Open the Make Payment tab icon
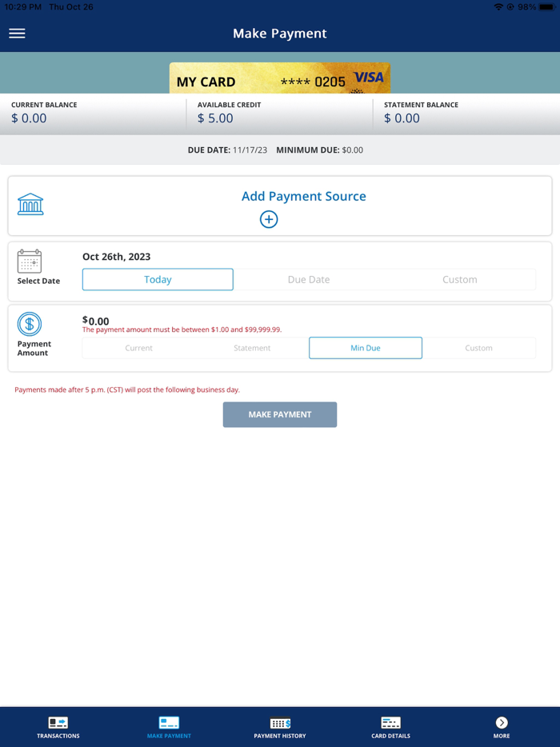560x747 pixels. click(169, 723)
